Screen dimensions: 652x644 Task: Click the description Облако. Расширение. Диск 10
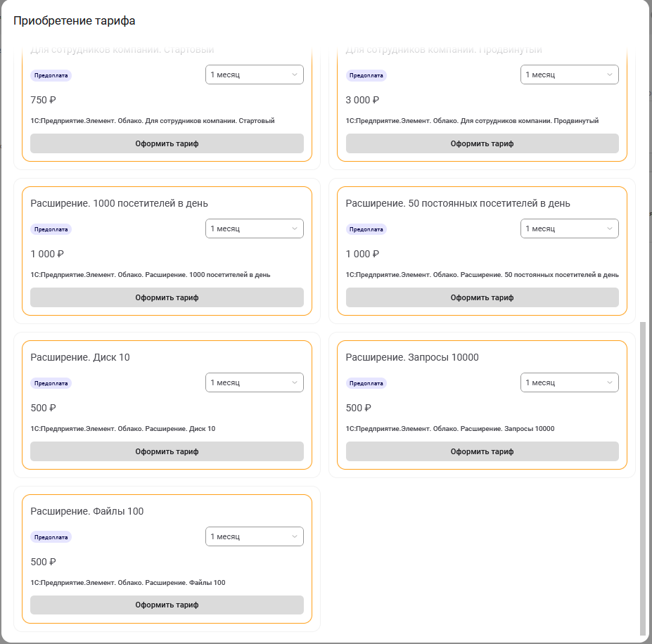123,429
